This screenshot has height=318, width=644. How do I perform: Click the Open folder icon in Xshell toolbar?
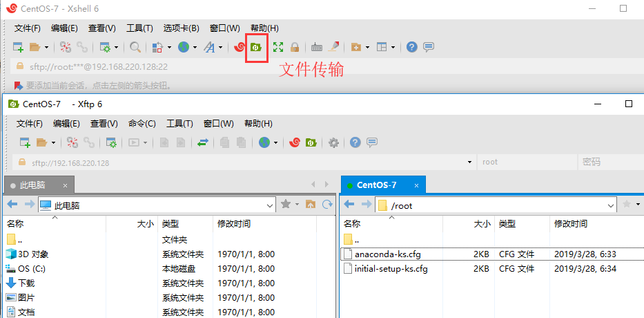point(35,47)
